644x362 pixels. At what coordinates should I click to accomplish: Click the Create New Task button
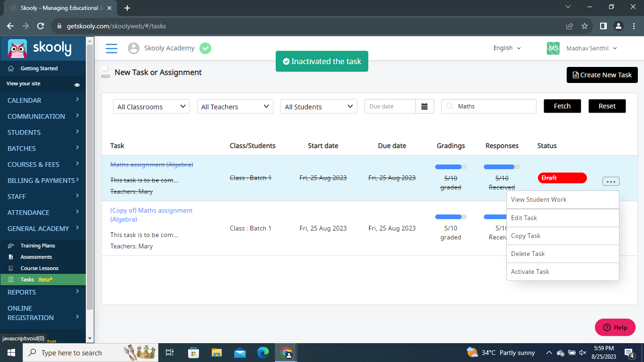[x=602, y=75]
